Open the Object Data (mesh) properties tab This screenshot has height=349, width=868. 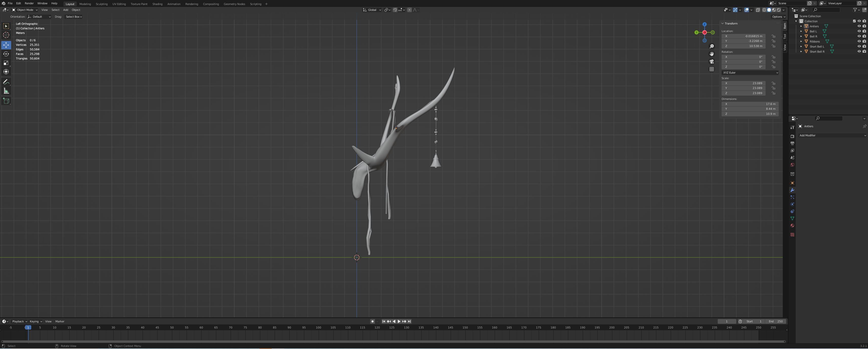point(792,218)
